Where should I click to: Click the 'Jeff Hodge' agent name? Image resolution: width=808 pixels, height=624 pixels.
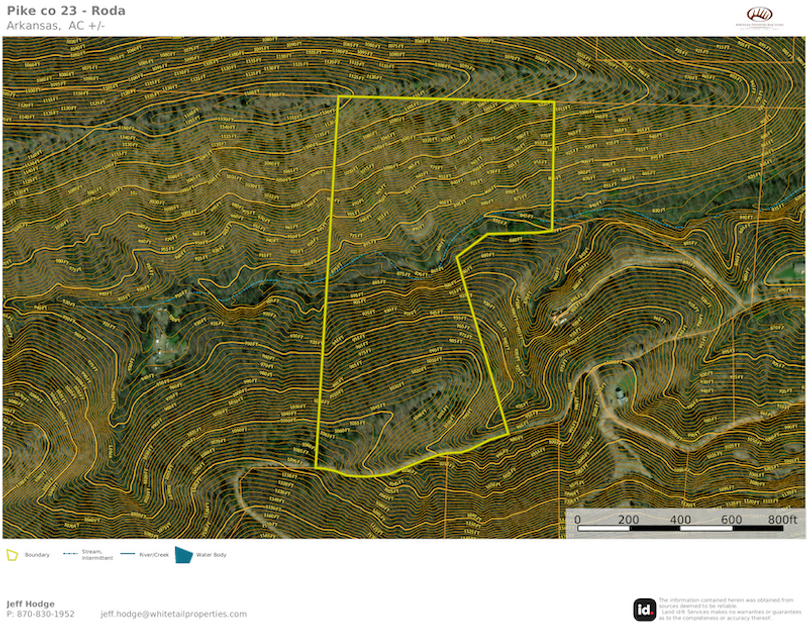(30, 603)
